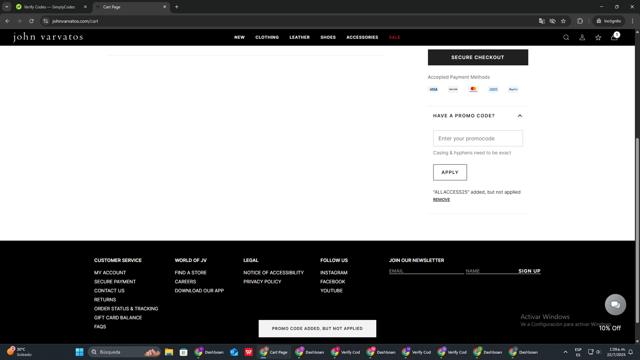This screenshot has width=640, height=360.
Task: Close the Cart Page tab
Action: tap(164, 7)
